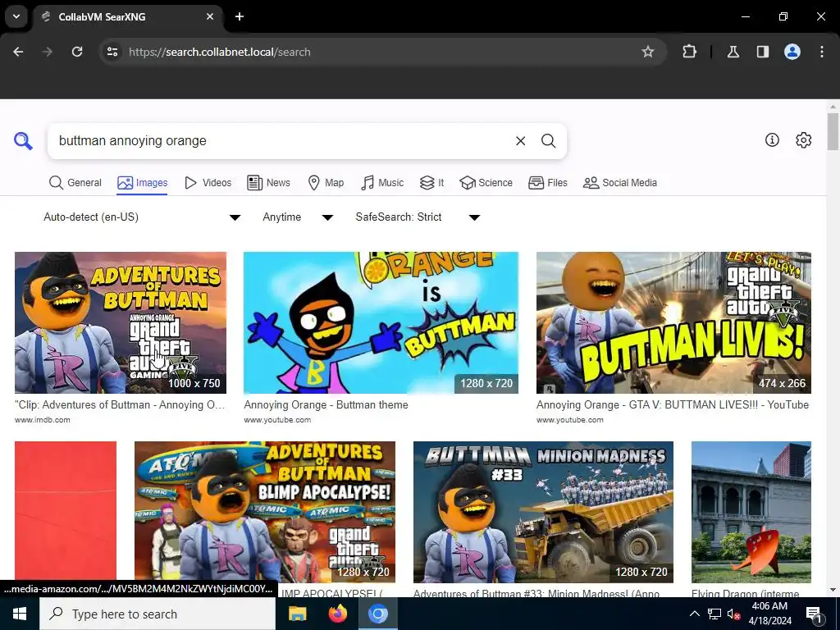Open the Blimp Apocalypse thumbnail
The image size is (840, 630).
pos(265,512)
